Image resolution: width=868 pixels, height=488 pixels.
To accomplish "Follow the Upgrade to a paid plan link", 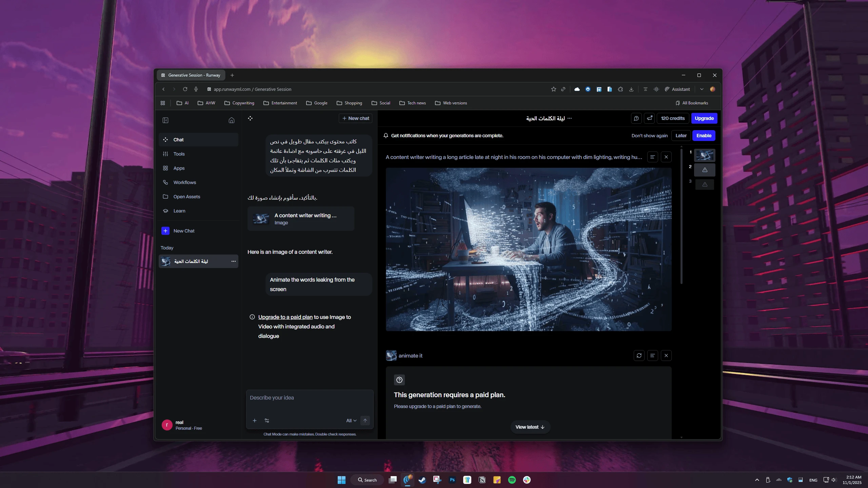I will tap(285, 317).
